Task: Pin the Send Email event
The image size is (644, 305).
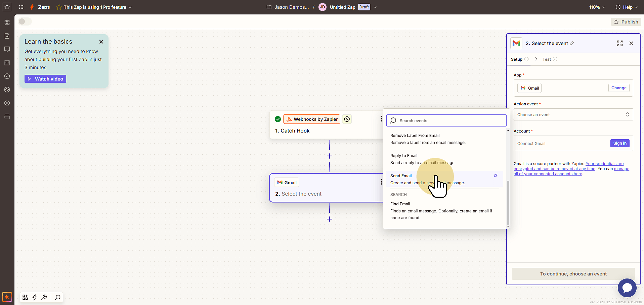Action: (x=496, y=175)
